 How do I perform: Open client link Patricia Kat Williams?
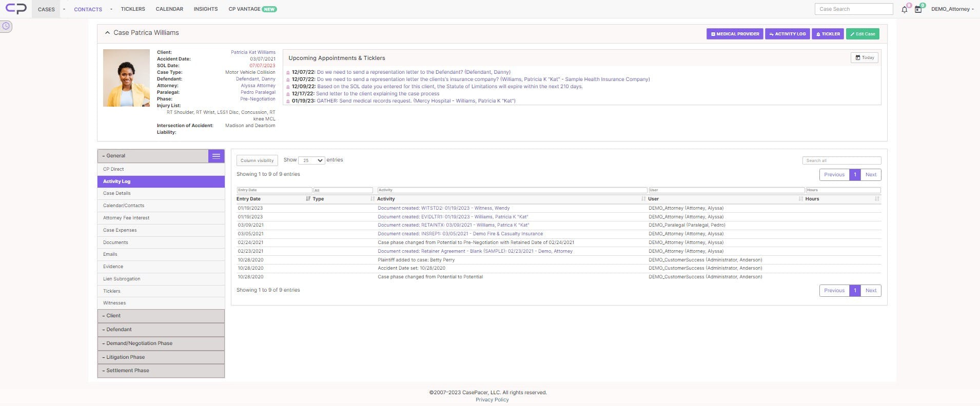tap(253, 52)
